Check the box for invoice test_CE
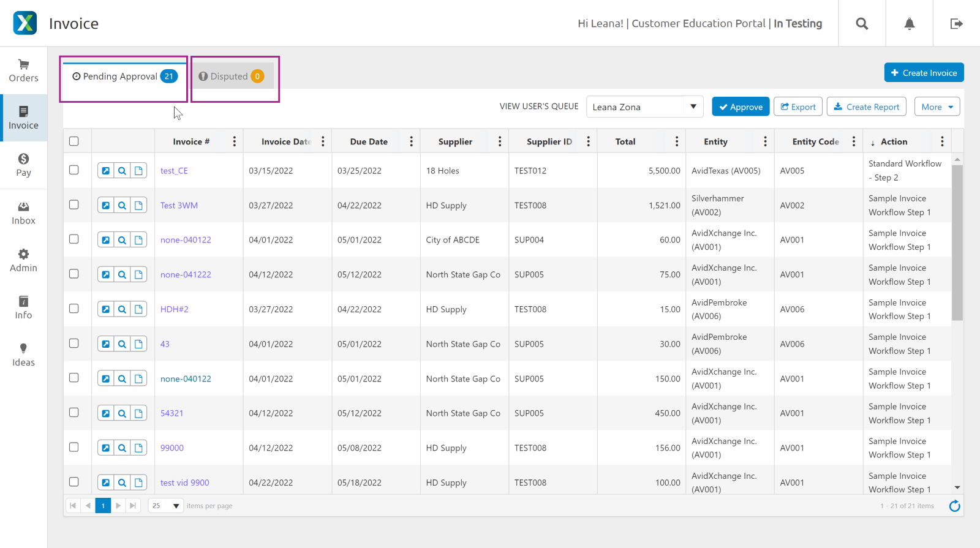This screenshot has height=548, width=980. (74, 170)
